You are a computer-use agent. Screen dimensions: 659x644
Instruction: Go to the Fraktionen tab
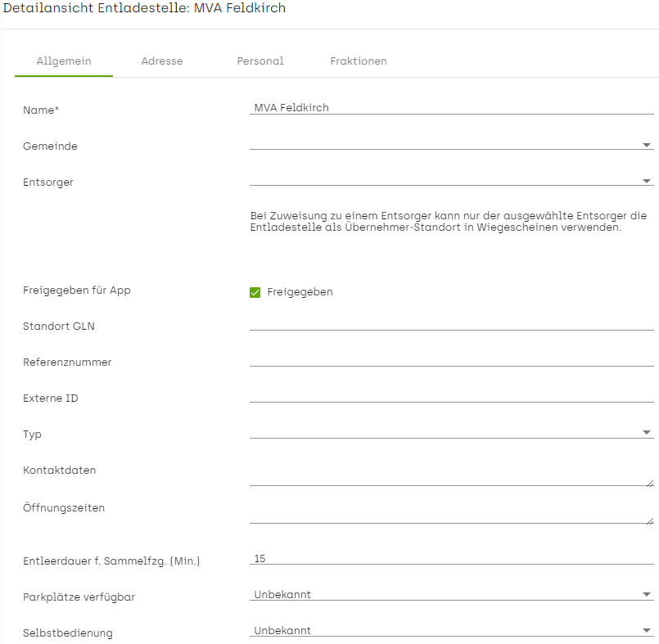359,61
